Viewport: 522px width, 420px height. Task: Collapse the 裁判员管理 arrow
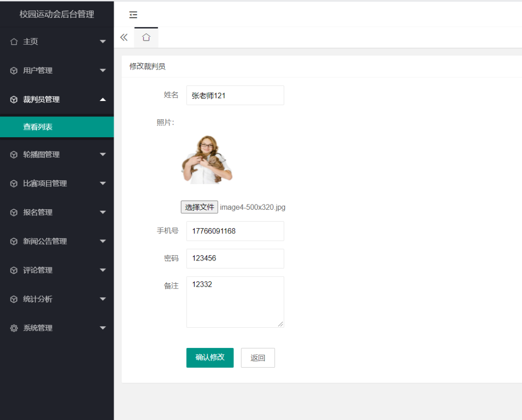pos(103,100)
